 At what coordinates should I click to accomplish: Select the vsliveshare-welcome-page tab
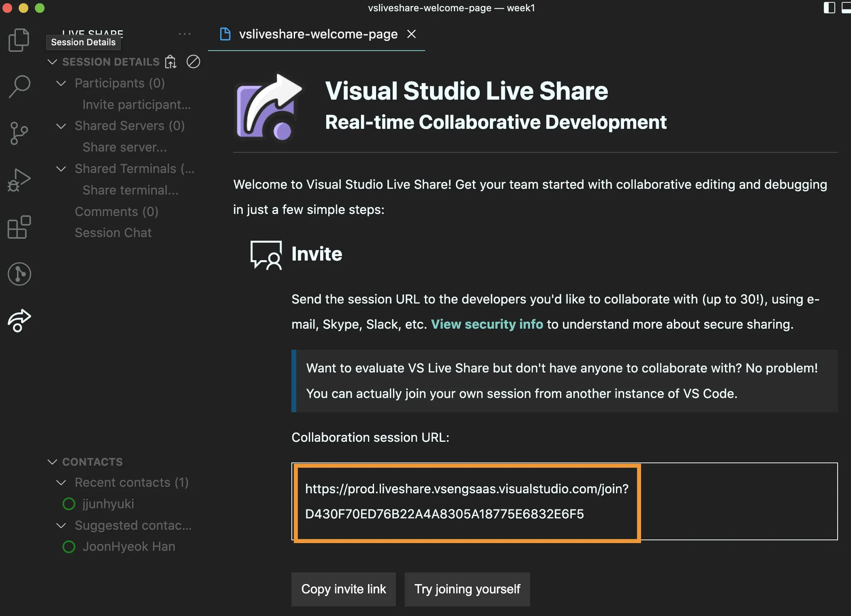pyautogui.click(x=317, y=34)
